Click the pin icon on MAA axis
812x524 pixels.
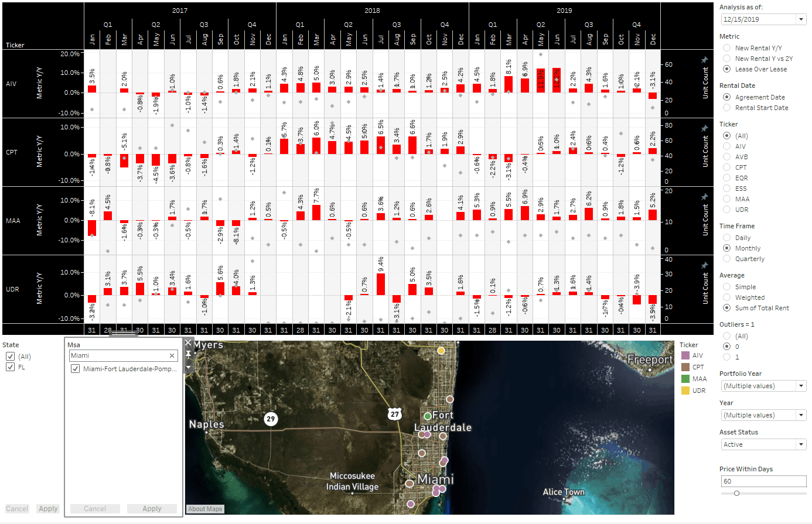pyautogui.click(x=704, y=197)
